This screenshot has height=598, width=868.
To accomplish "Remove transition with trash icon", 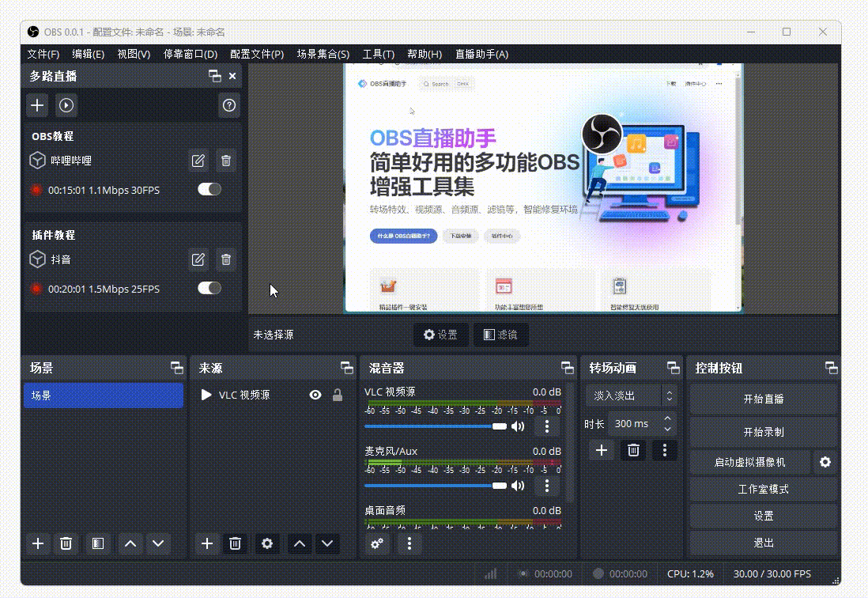I will pos(633,450).
